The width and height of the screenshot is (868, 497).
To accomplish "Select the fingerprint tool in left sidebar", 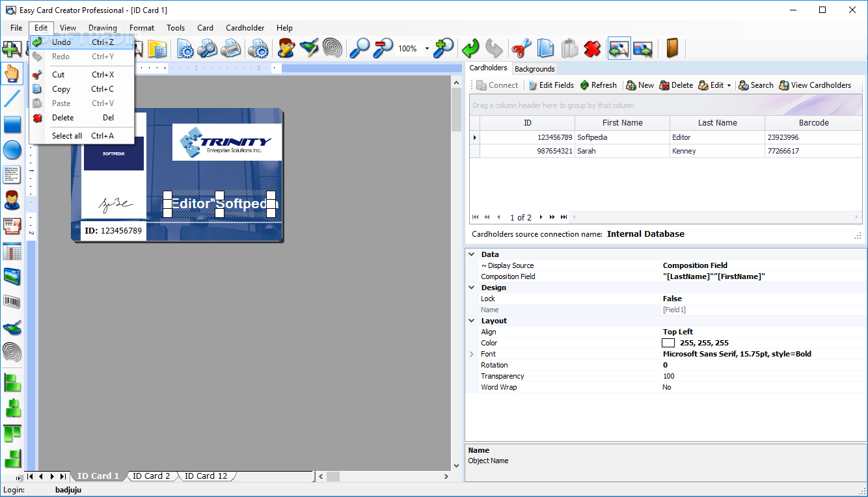I will click(x=12, y=353).
